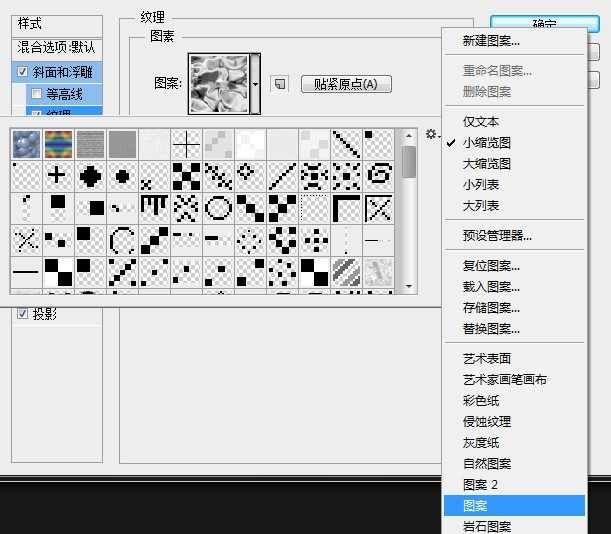The width and height of the screenshot is (611, 534).
Task: Choose the thin crosshair pattern swatch
Action: (x=186, y=144)
